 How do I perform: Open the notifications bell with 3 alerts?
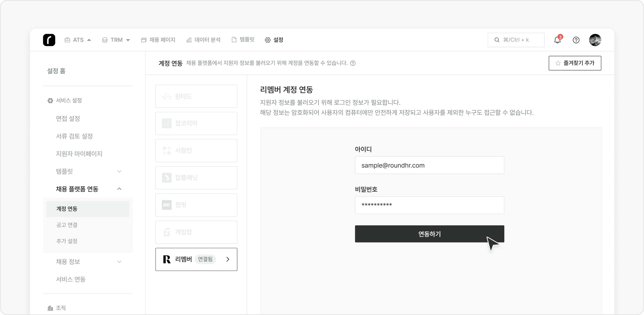click(x=557, y=40)
